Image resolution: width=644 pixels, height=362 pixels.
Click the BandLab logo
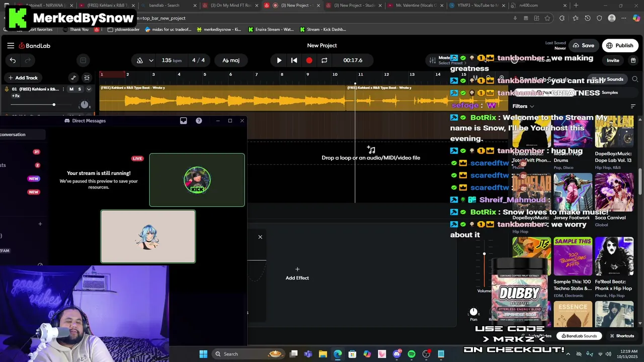(35, 46)
